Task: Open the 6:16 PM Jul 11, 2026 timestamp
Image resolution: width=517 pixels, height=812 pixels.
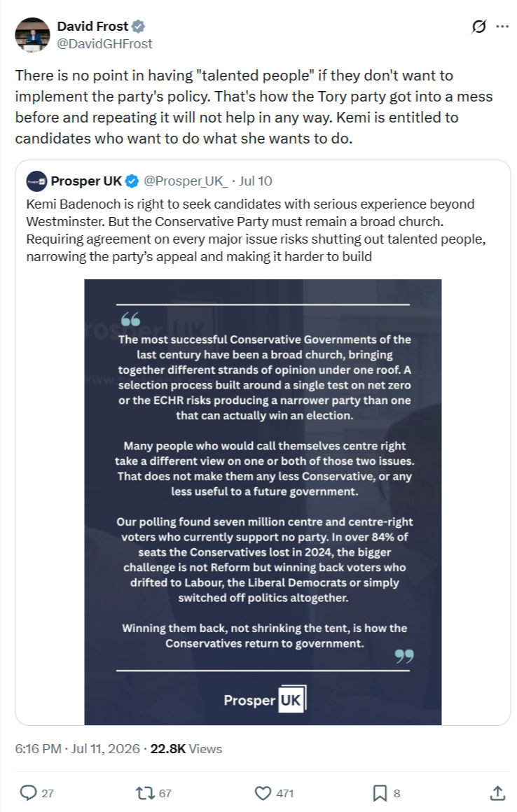Action: 77,748
